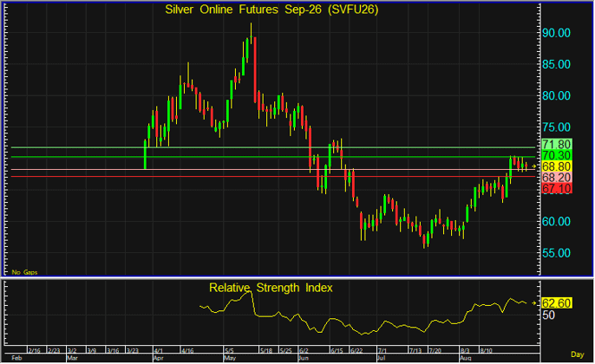Click the 3/16 date label
The height and width of the screenshot is (364, 595).
tap(113, 351)
